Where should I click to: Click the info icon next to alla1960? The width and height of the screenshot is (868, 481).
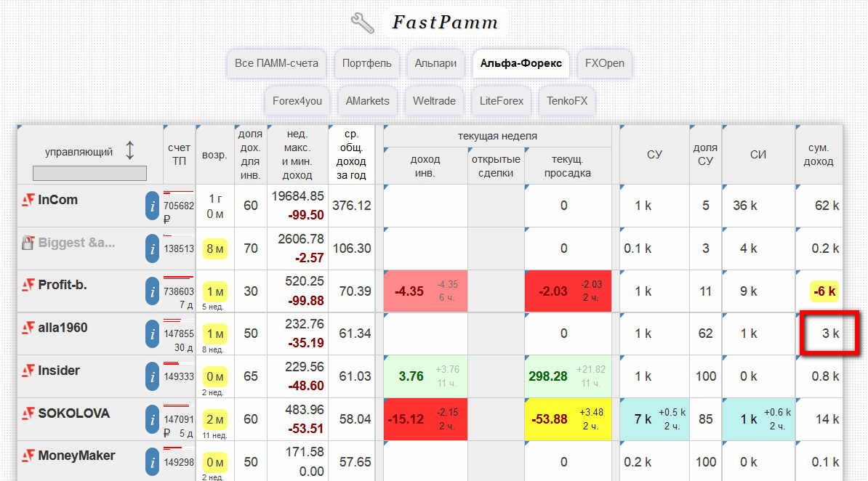point(152,334)
